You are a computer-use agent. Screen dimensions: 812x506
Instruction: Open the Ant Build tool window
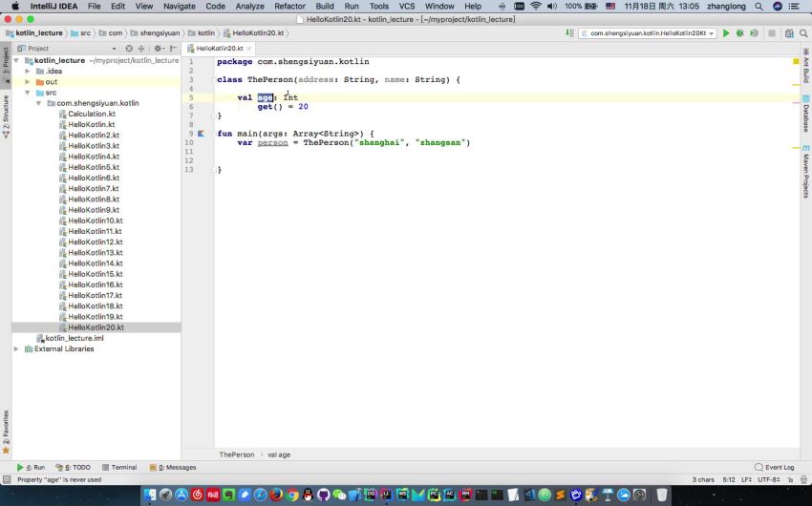pos(806,66)
